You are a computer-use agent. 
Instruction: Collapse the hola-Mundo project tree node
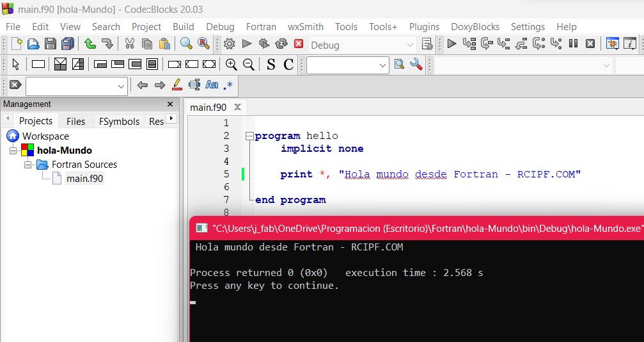[13, 151]
